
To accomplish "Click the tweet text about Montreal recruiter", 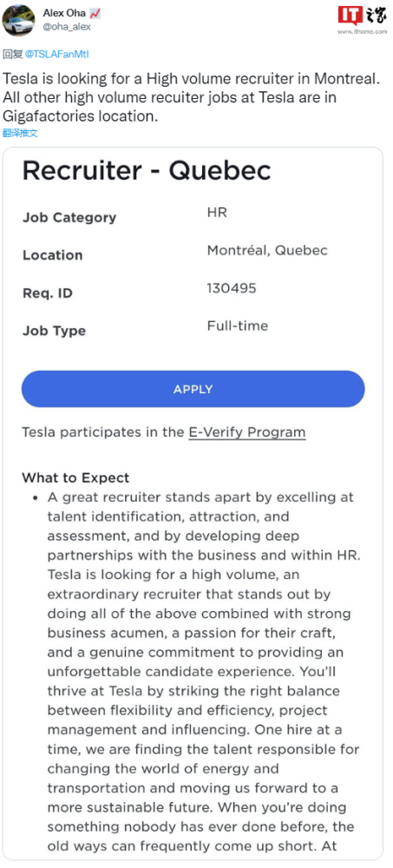I will tap(192, 97).
